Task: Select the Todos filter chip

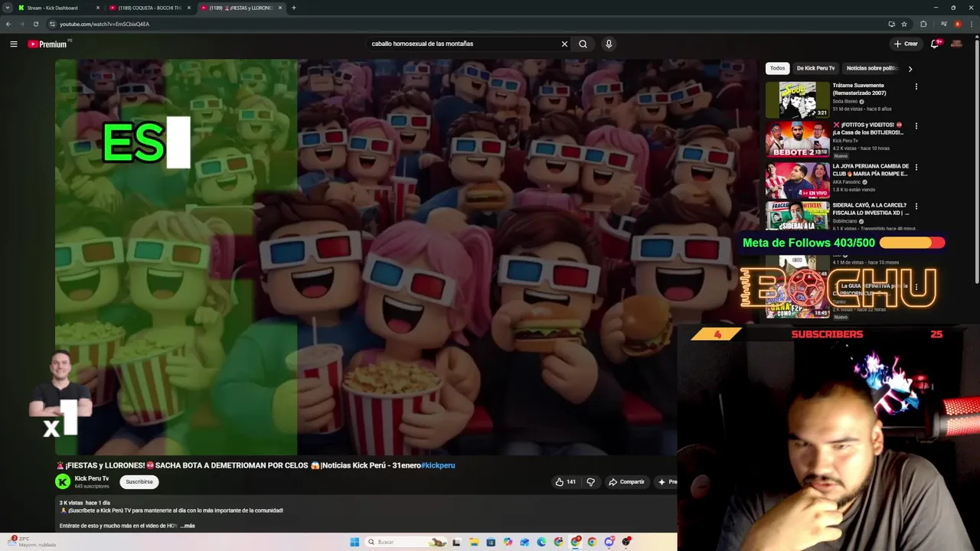Action: pyautogui.click(x=777, y=68)
